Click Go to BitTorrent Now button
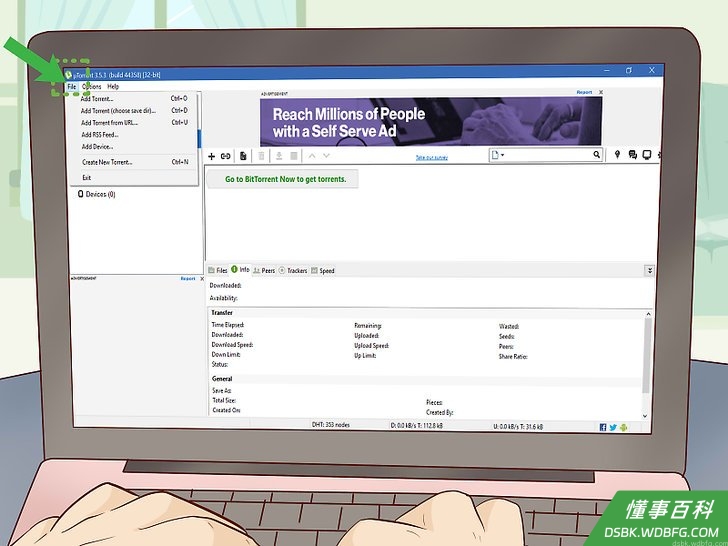 (283, 179)
